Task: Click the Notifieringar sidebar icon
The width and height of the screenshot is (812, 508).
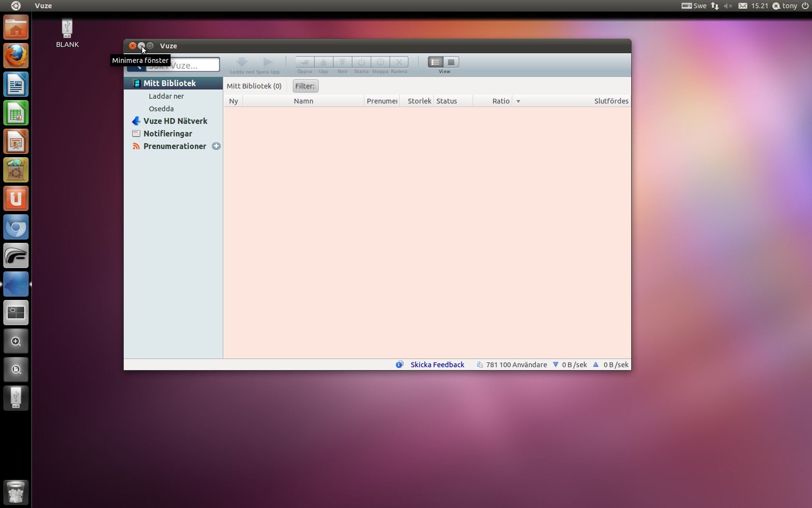Action: point(136,134)
